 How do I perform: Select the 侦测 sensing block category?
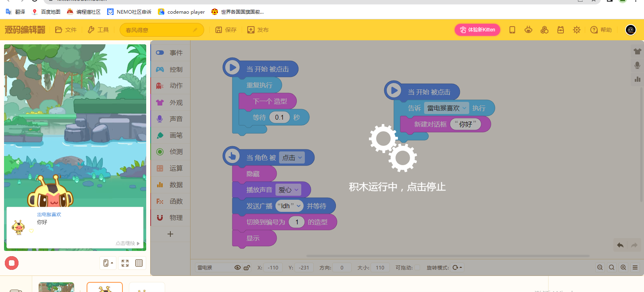point(170,152)
